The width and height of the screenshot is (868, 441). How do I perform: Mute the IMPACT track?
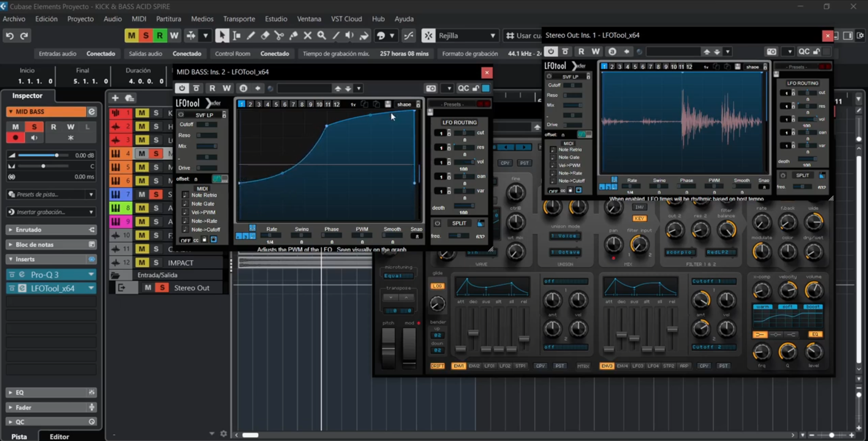[x=142, y=262]
